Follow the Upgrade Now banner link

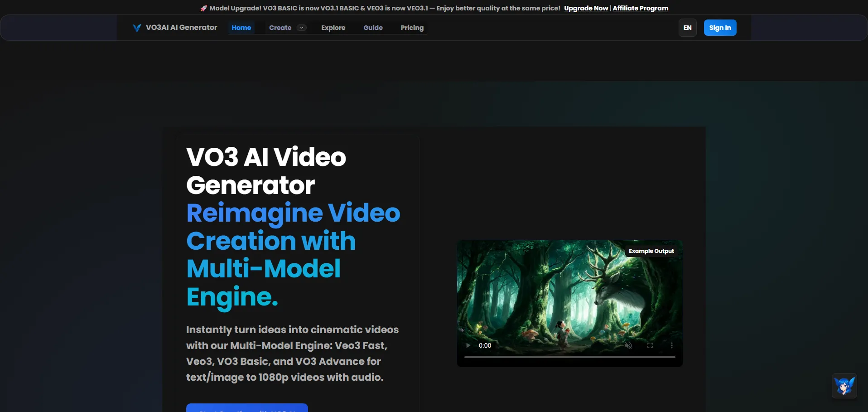[586, 8]
